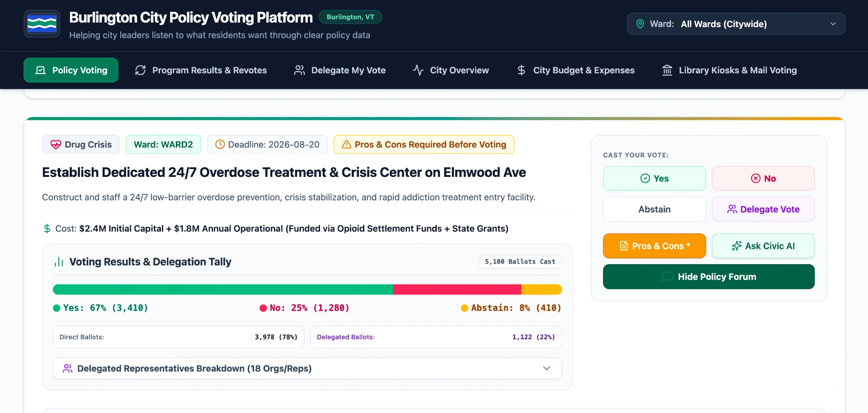Select the Delegate Vote button
Screen dimensions: 868x413
pos(763,209)
